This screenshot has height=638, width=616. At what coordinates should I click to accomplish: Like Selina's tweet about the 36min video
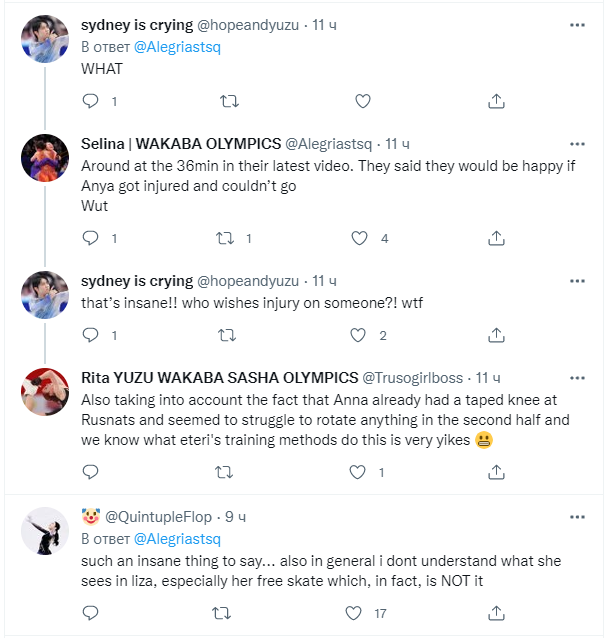point(361,238)
